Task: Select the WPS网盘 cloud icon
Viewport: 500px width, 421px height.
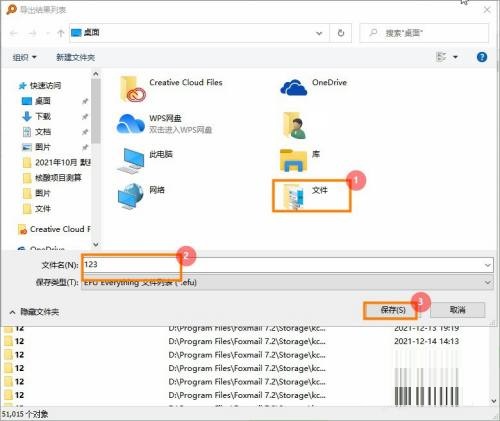Action: pos(130,124)
